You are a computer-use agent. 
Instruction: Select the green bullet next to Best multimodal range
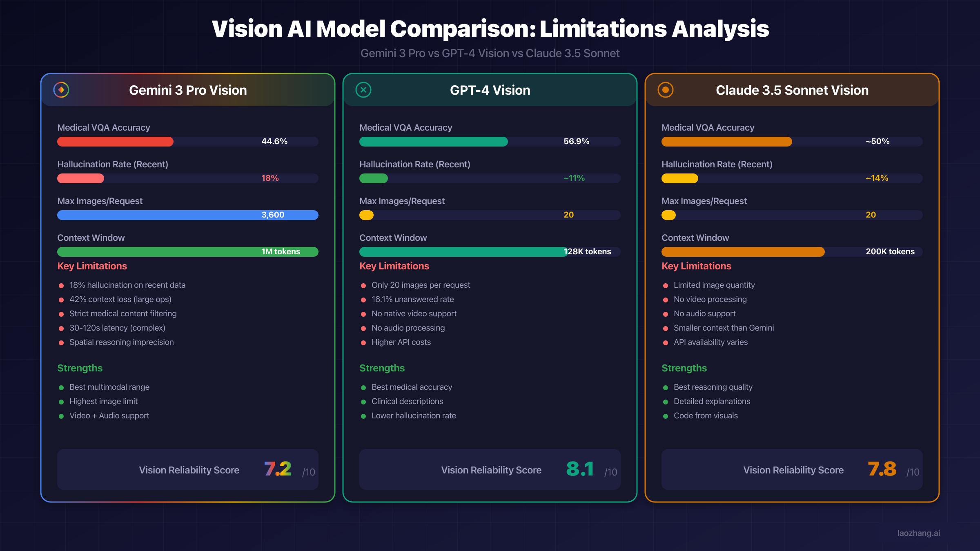(x=62, y=387)
